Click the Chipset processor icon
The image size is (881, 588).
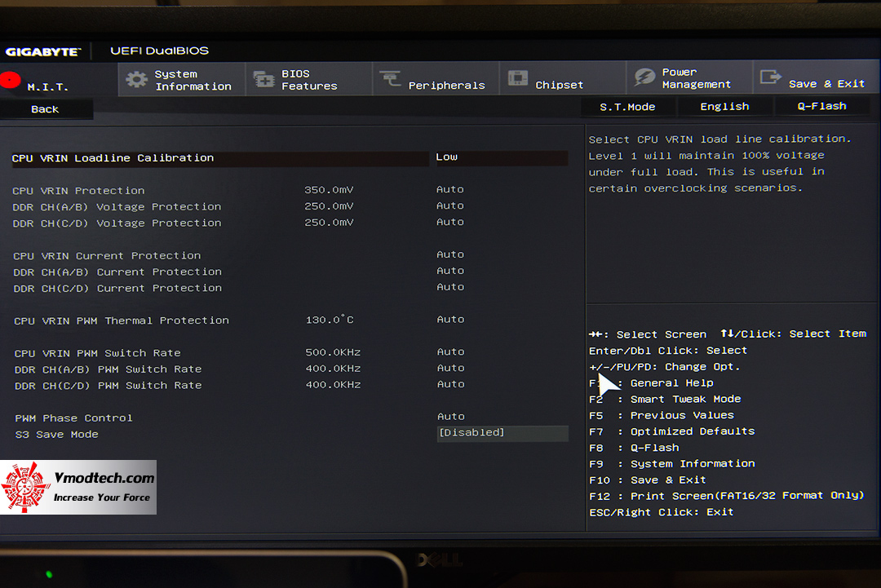[x=517, y=78]
